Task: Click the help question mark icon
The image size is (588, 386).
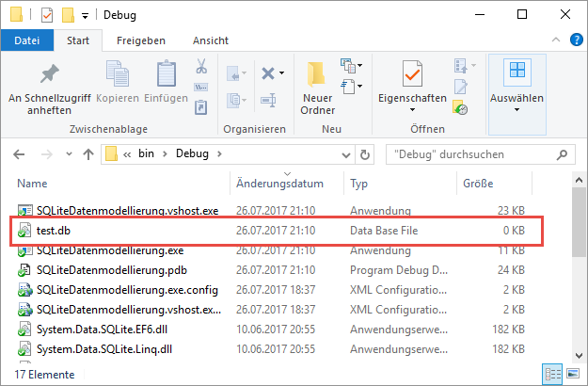Action: click(577, 40)
